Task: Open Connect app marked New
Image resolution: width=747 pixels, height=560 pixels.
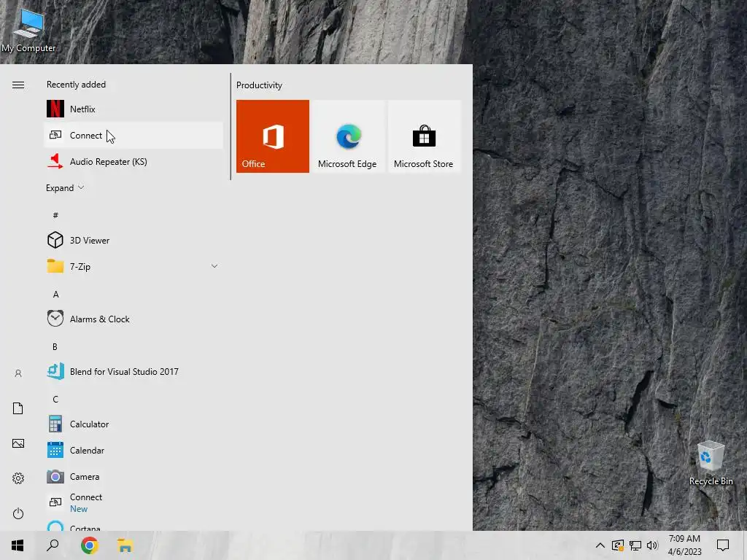Action: 133,502
